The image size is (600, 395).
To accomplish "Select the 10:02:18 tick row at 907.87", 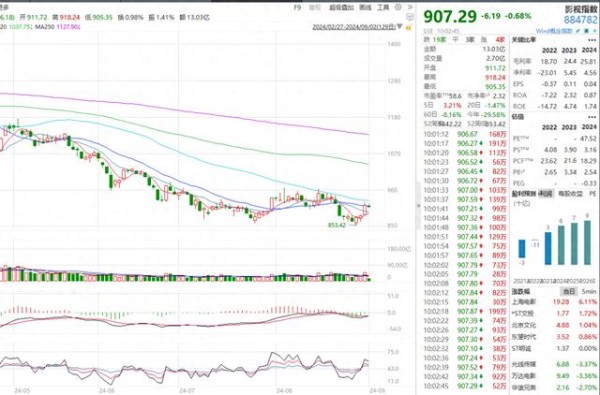I will pos(465,312).
